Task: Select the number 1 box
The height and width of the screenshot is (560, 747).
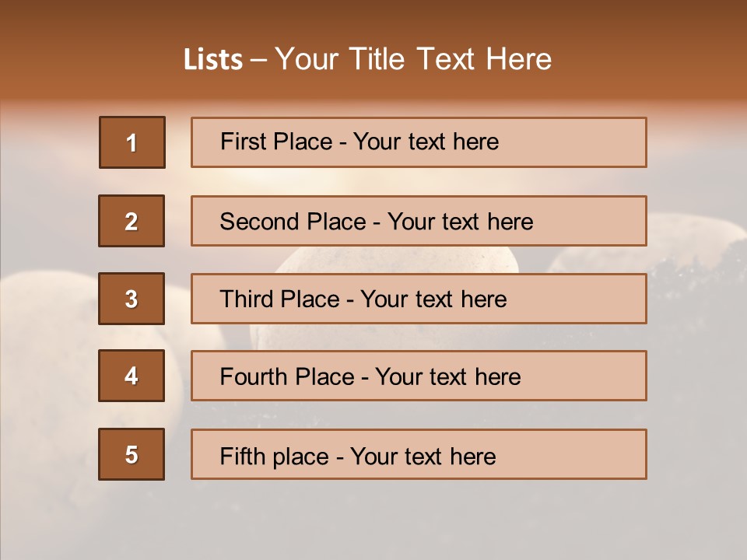Action: pyautogui.click(x=132, y=142)
